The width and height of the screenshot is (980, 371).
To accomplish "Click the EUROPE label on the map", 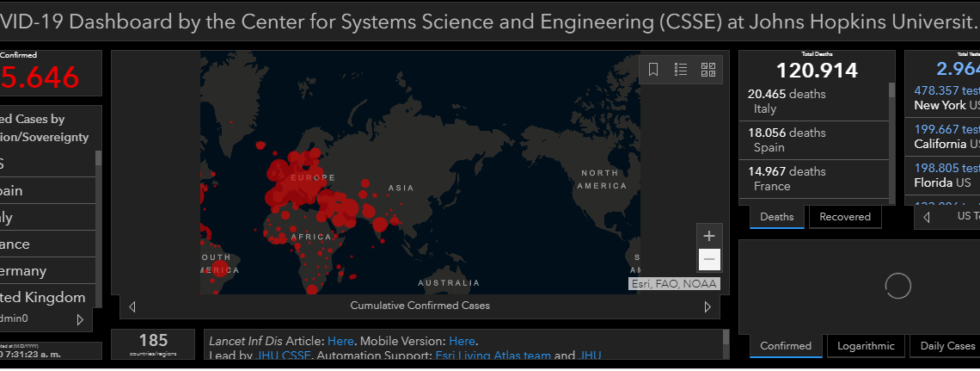I will (313, 177).
